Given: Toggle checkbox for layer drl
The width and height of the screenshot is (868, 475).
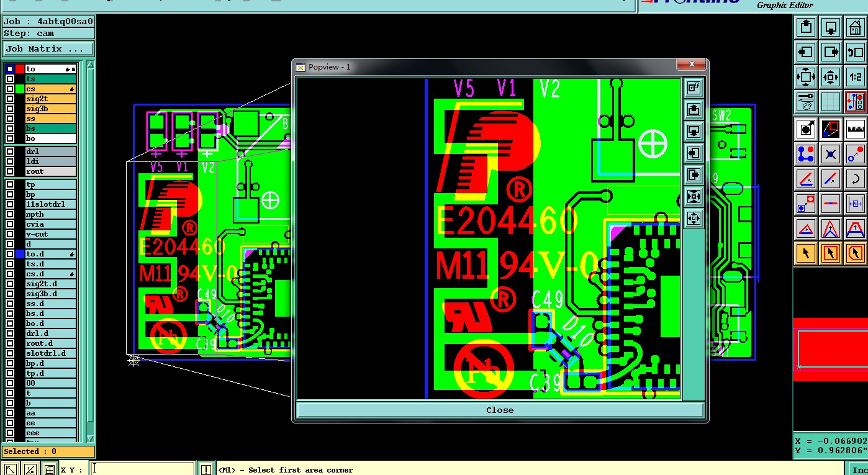Looking at the screenshot, I should click(x=9, y=152).
